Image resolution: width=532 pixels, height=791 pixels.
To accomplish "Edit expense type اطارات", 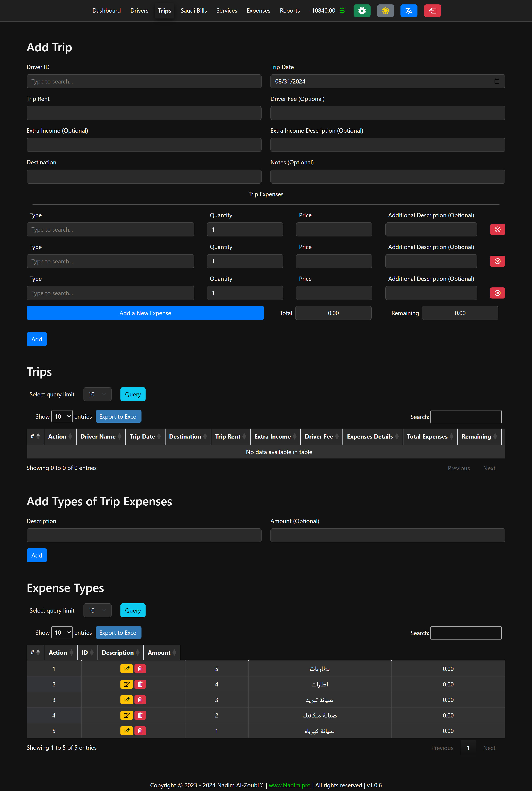I will (127, 684).
